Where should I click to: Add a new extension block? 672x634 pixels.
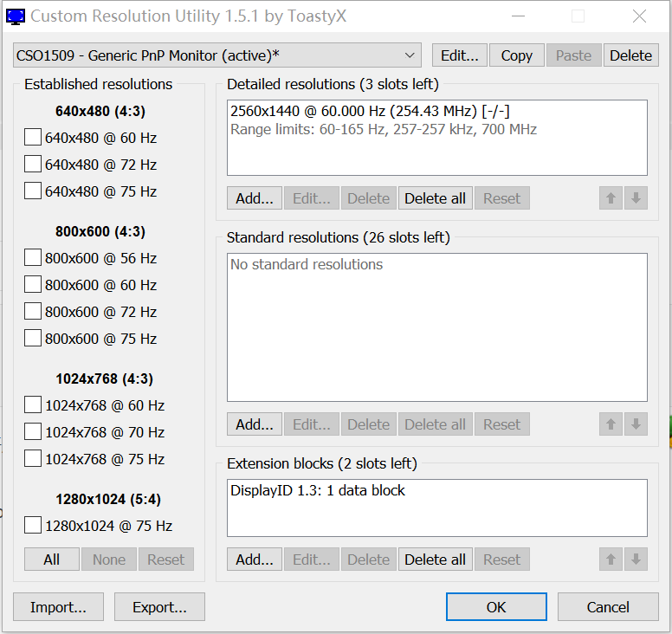click(254, 560)
